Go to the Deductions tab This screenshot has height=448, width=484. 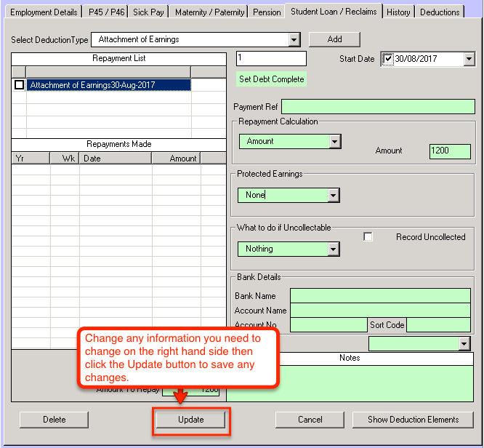(x=440, y=12)
